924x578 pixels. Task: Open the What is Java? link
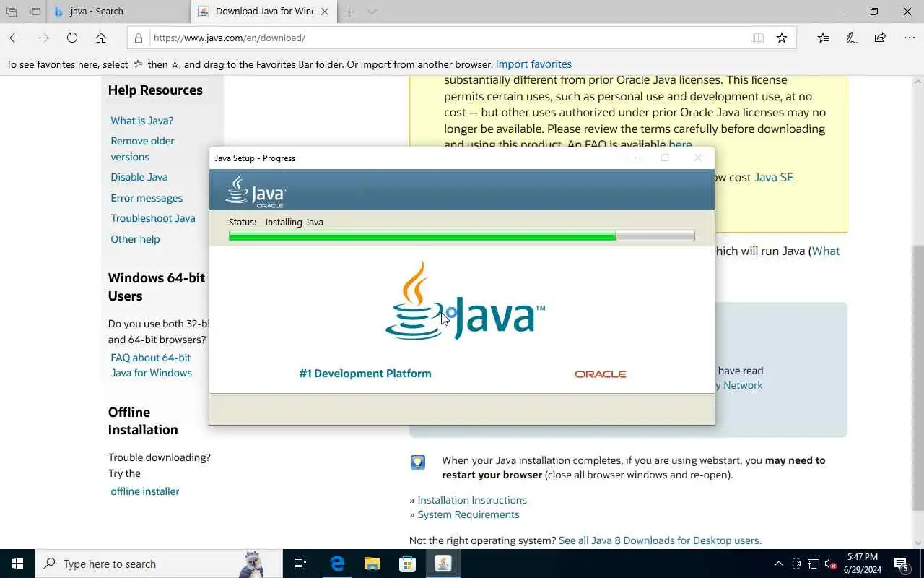tap(142, 121)
